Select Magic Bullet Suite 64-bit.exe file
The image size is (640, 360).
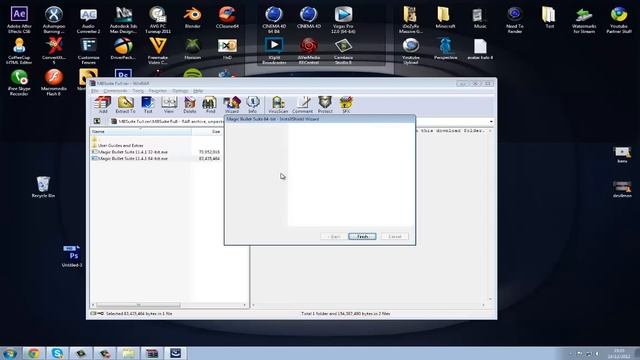[130, 158]
